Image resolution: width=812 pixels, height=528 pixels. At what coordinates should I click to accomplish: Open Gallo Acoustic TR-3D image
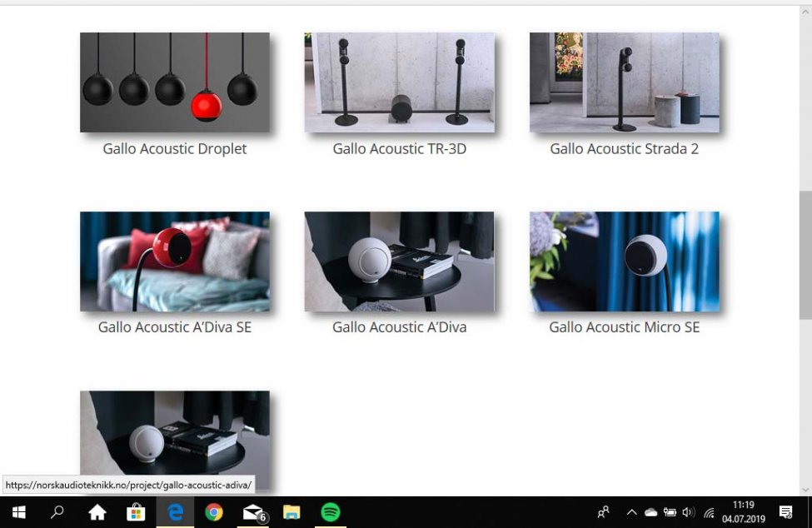click(399, 82)
